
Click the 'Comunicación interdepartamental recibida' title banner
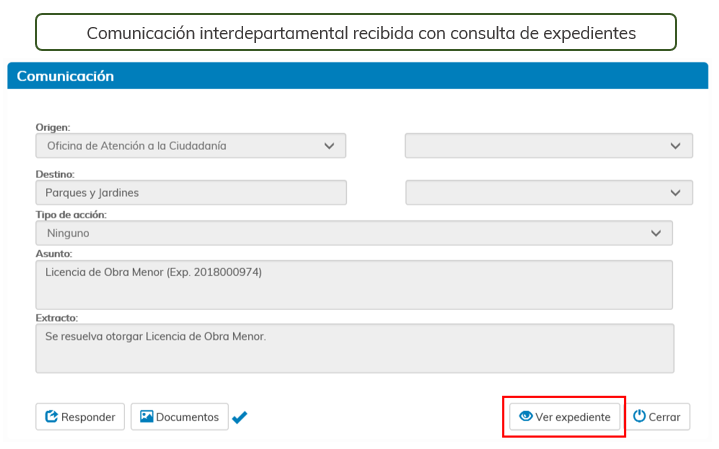[360, 33]
